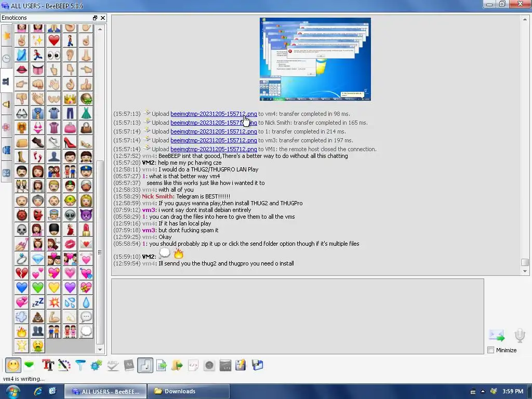Open upload link sent to vm3
The width and height of the screenshot is (532, 399).
pyautogui.click(x=214, y=140)
